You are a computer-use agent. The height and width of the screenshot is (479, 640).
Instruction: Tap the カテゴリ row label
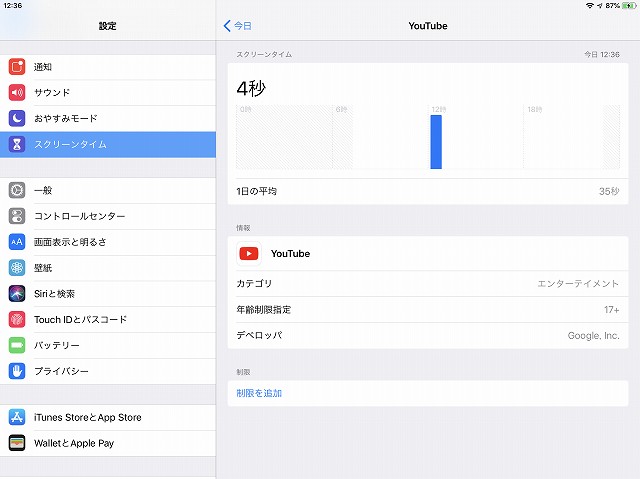point(254,283)
